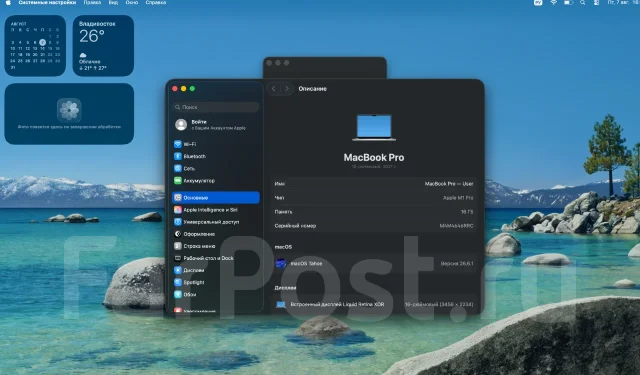Go back with the left chevron
The image size is (640, 375).
[273, 89]
